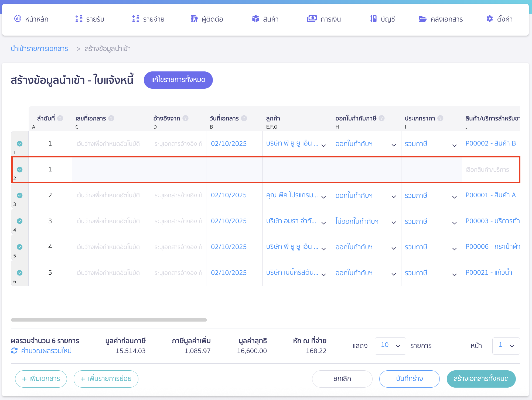532x400 pixels.
Task: Toggle the check mark on row 1
Action: click(20, 144)
